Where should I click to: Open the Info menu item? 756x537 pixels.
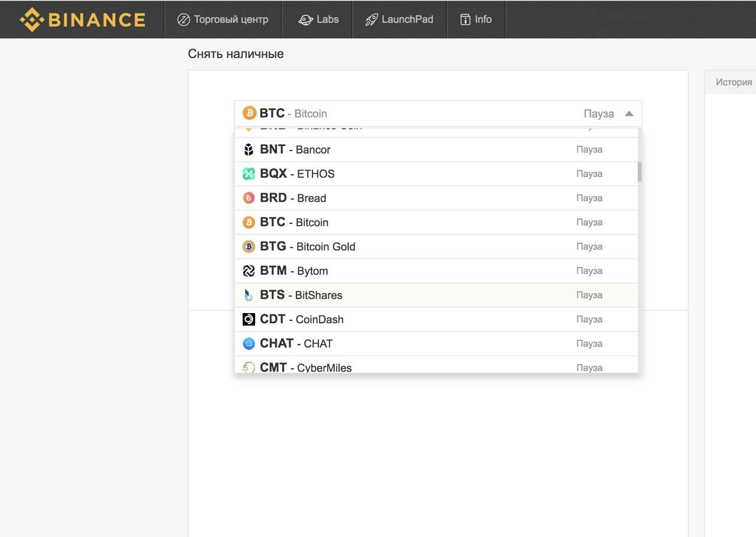476,19
